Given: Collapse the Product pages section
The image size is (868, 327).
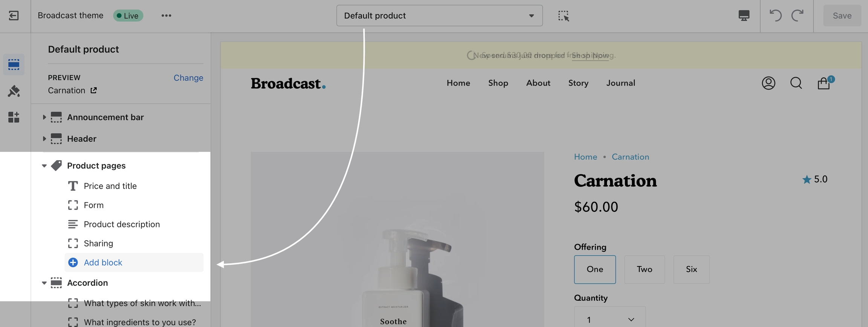Looking at the screenshot, I should (44, 166).
